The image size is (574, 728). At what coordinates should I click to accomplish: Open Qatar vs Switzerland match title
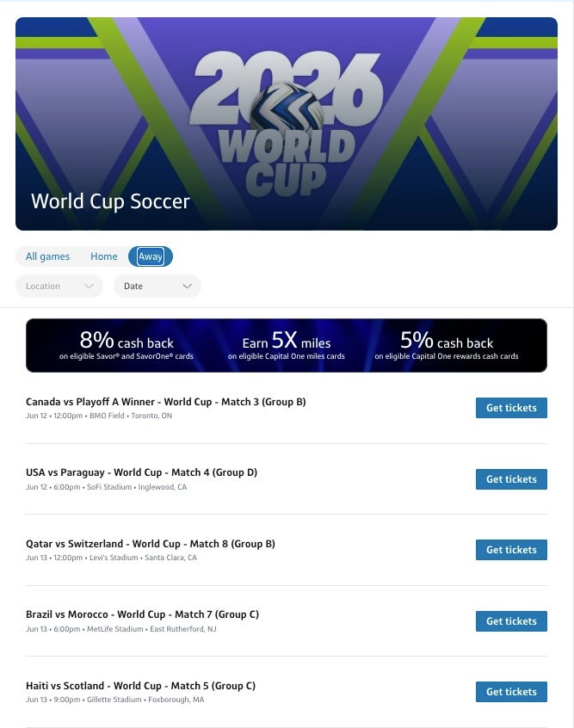tap(151, 544)
